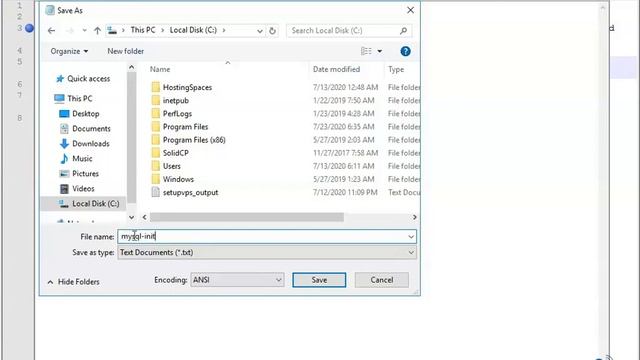Image resolution: width=640 pixels, height=360 pixels.
Task: Sort by the Name column header
Action: click(x=160, y=69)
